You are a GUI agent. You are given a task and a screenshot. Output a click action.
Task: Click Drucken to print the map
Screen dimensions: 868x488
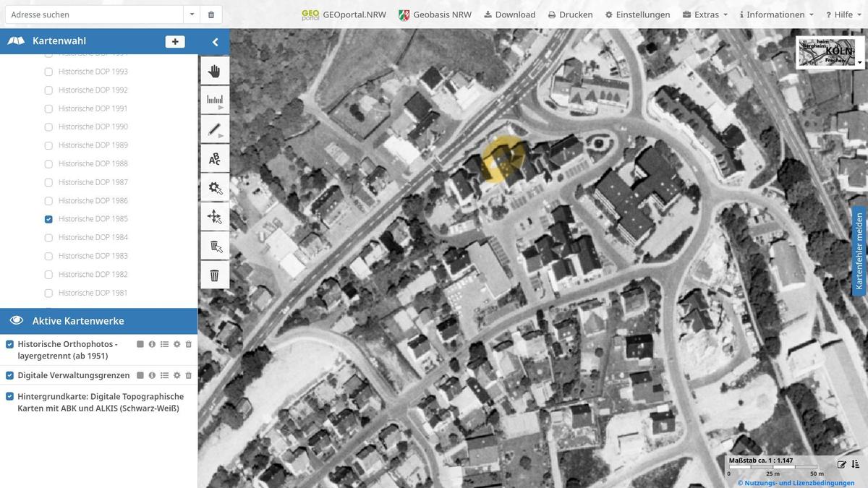pyautogui.click(x=570, y=14)
